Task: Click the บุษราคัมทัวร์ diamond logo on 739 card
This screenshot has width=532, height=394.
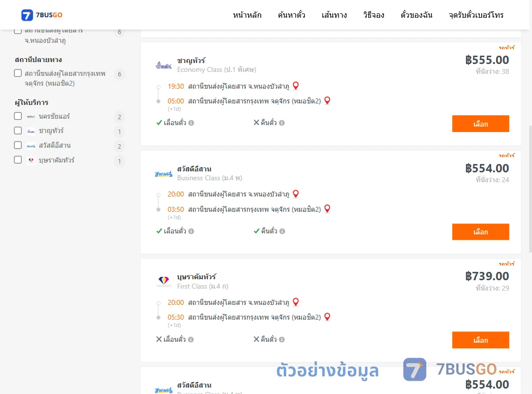Action: point(164,281)
